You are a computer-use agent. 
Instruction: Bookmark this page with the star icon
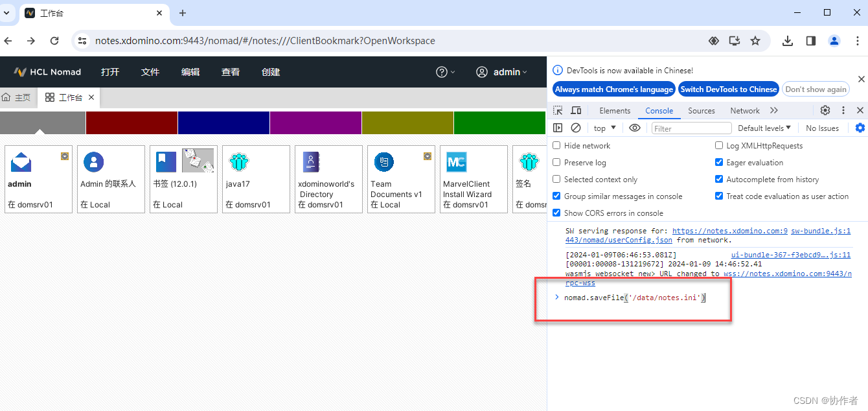coord(755,41)
